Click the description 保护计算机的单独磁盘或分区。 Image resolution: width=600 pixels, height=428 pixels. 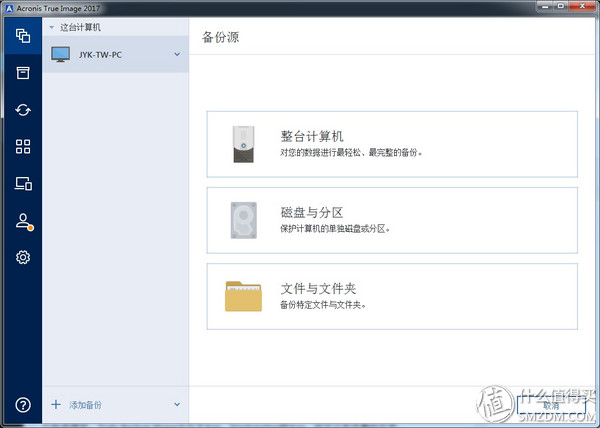coord(335,229)
